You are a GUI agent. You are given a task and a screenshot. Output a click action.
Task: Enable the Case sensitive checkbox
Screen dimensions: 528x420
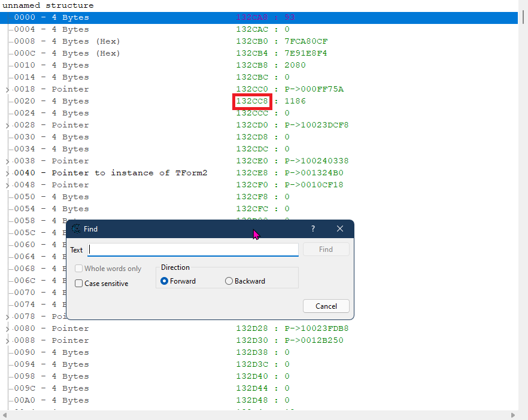click(79, 284)
